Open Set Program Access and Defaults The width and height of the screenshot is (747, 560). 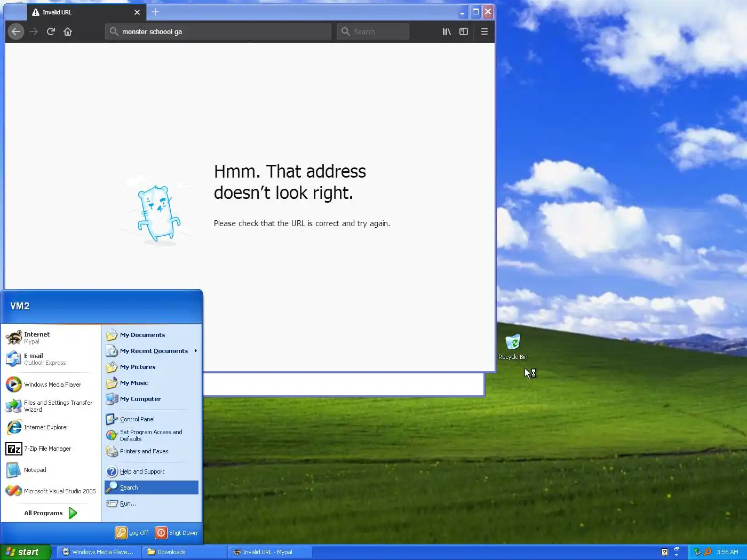tap(152, 435)
